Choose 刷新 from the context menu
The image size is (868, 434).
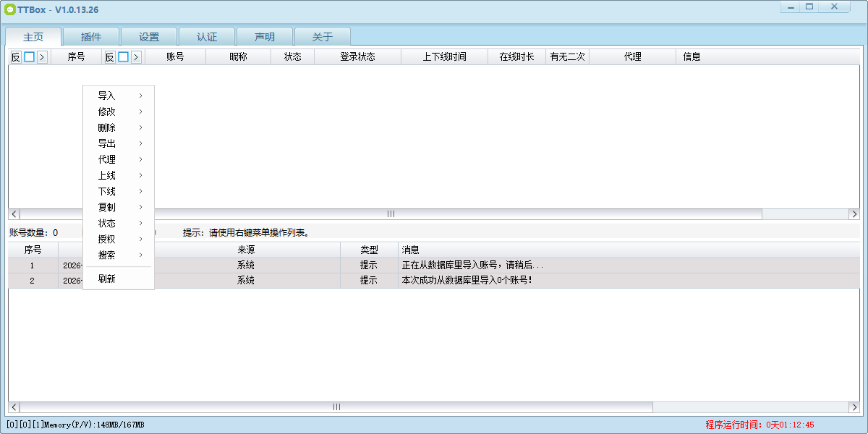107,279
